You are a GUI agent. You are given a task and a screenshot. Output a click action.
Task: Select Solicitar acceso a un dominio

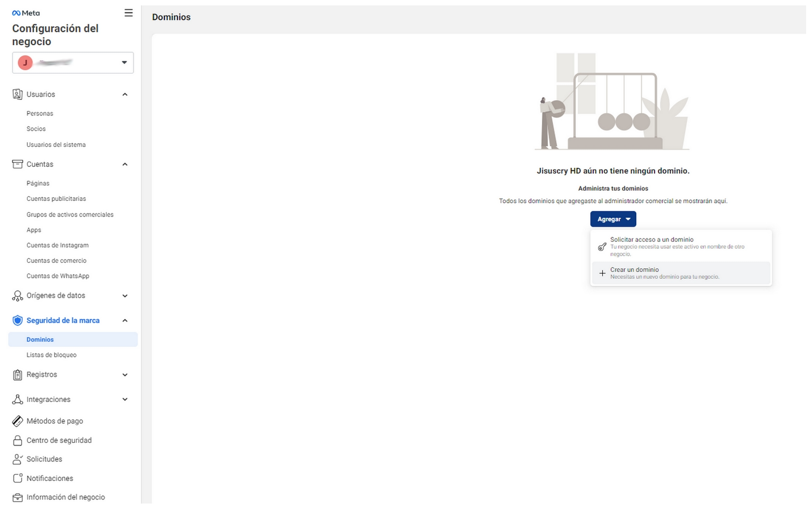681,246
